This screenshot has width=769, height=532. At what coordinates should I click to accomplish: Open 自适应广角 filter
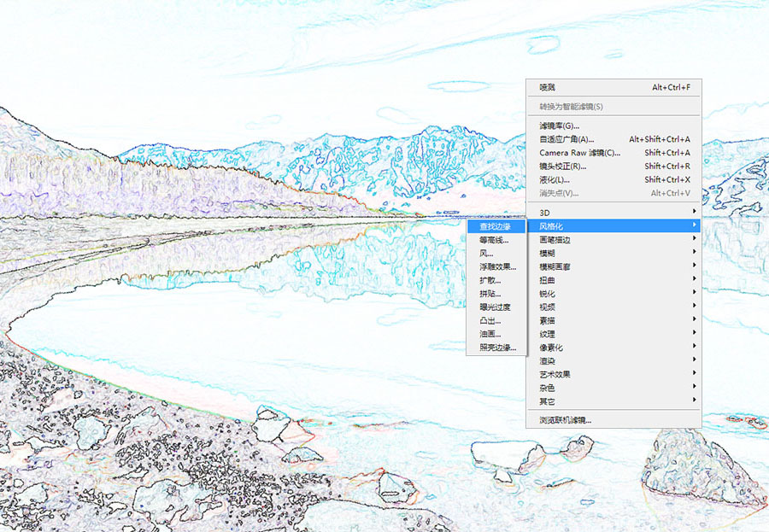[x=614, y=139]
